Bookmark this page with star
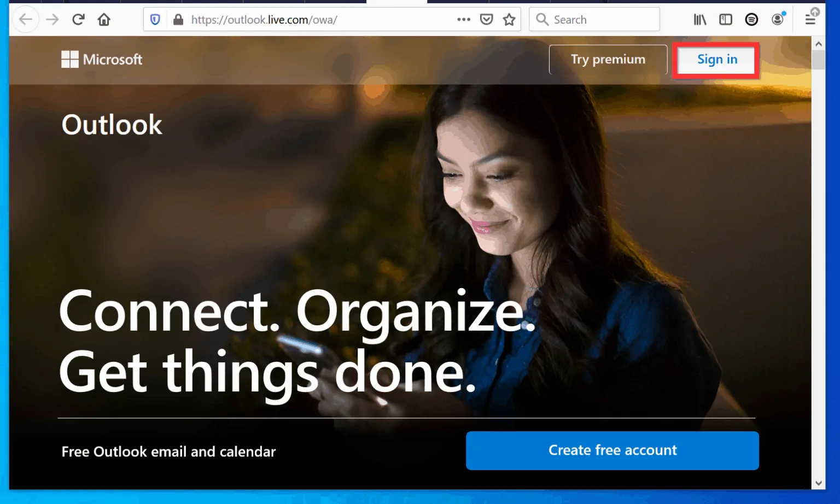 point(509,20)
